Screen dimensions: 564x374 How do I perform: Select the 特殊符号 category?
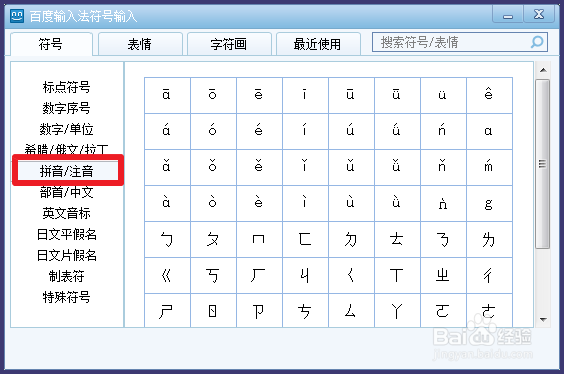(x=67, y=297)
